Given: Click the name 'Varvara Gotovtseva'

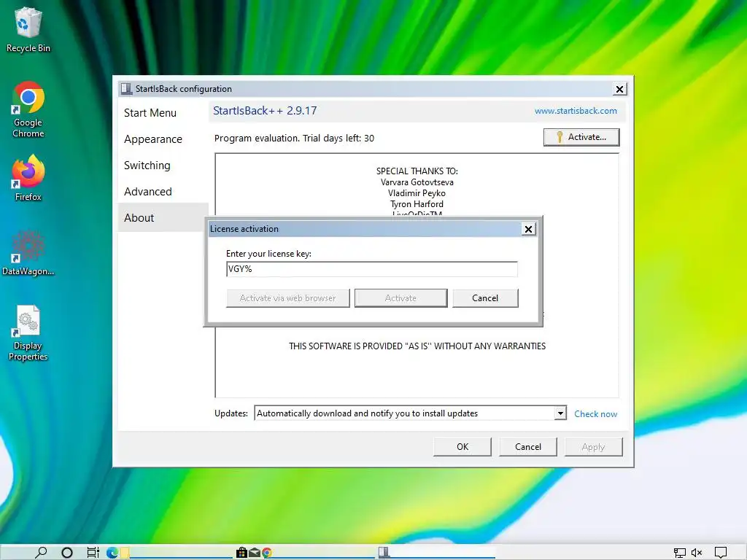Looking at the screenshot, I should (417, 182).
